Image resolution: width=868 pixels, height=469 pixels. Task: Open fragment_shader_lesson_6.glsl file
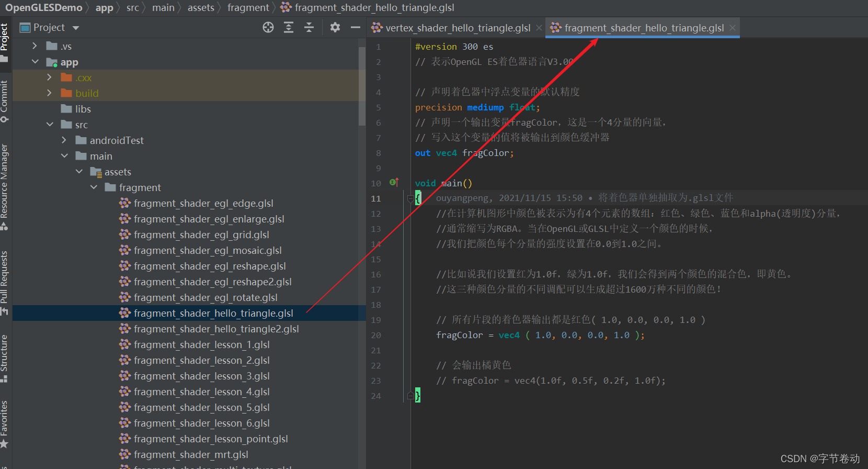[202, 423]
